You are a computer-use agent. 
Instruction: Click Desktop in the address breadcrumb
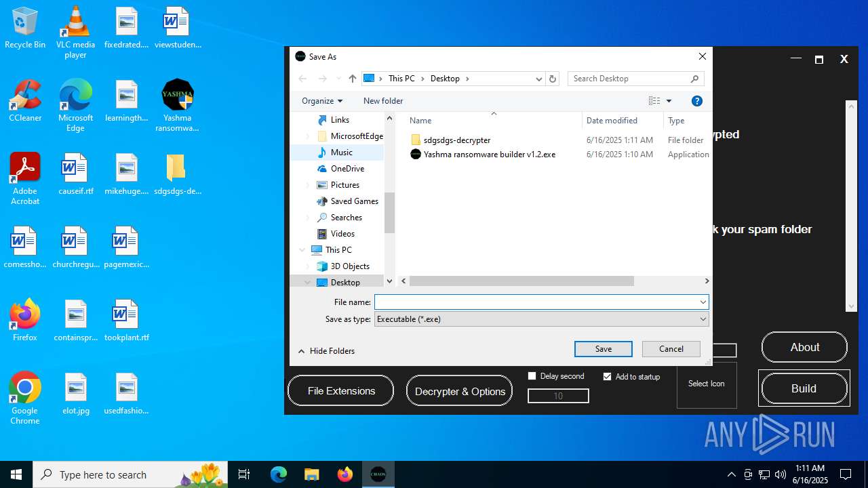445,79
